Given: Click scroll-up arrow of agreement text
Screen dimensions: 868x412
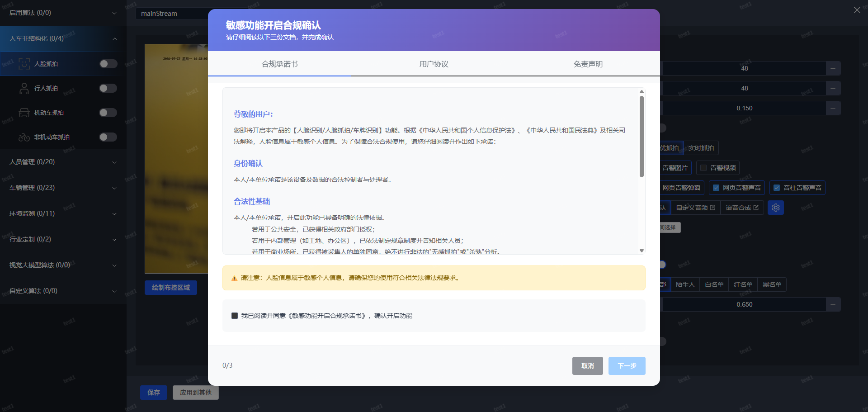Looking at the screenshot, I should (x=642, y=92).
